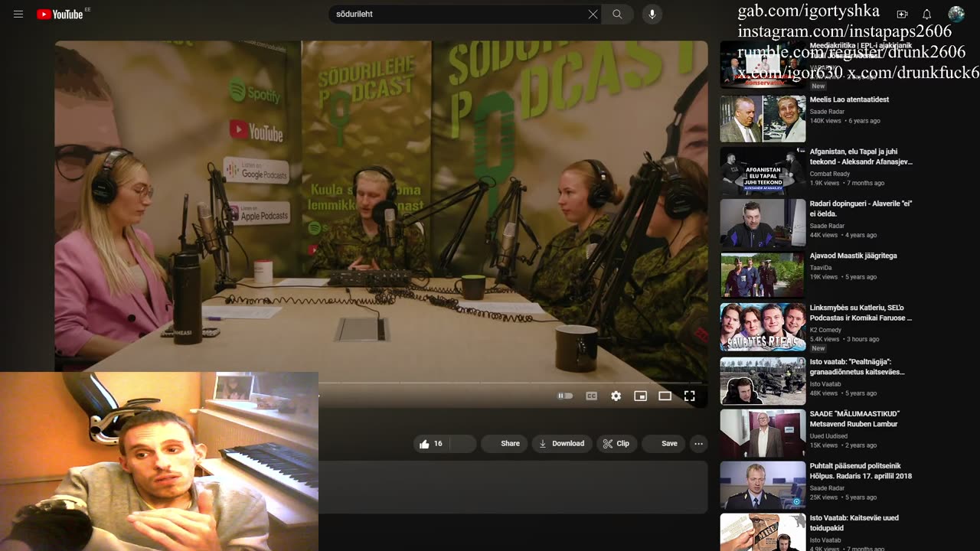Image resolution: width=980 pixels, height=551 pixels.
Task: Open "Radari dopingueri - Alaverile" video title
Action: coord(861,209)
